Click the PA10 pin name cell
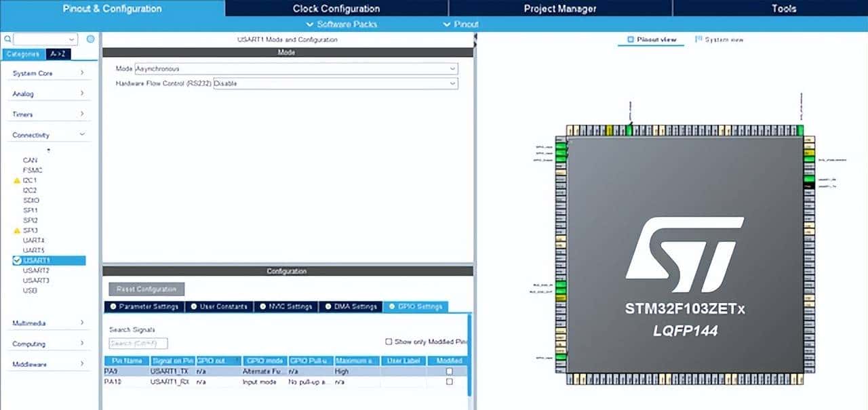The width and height of the screenshot is (868, 410). tap(127, 382)
